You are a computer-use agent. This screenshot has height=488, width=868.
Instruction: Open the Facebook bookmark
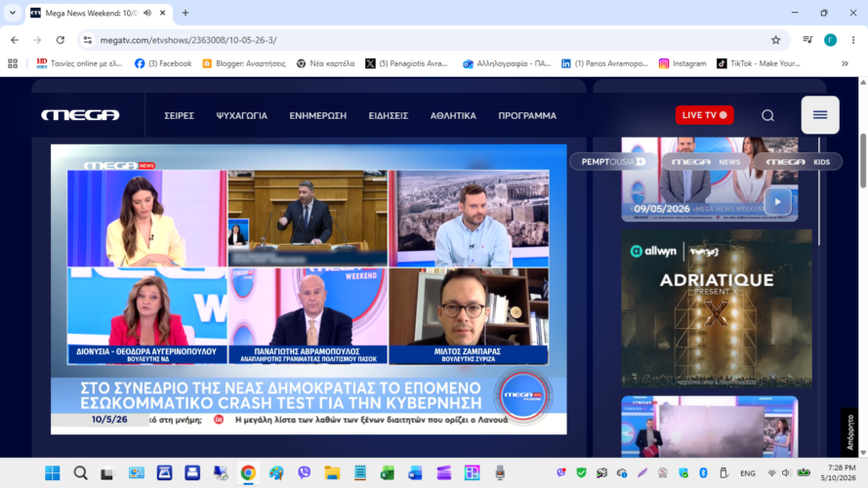[163, 63]
